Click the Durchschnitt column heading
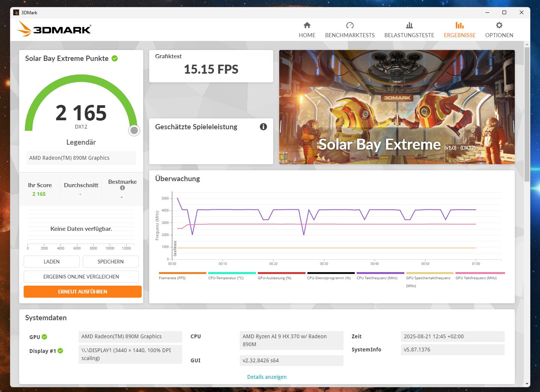The image size is (540, 392). 81,185
